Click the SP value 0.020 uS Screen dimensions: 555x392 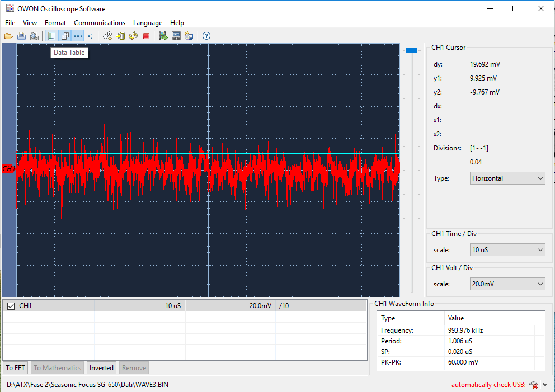click(460, 352)
